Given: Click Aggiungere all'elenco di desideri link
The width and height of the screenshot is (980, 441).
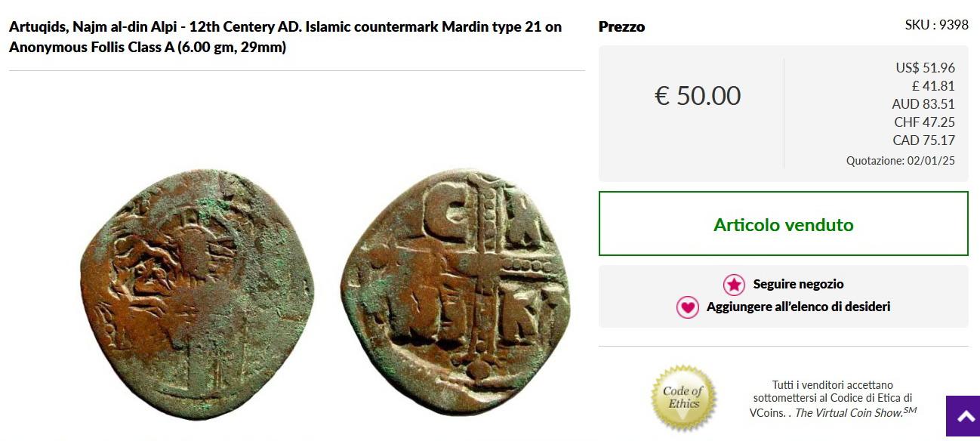Looking at the screenshot, I should (798, 307).
